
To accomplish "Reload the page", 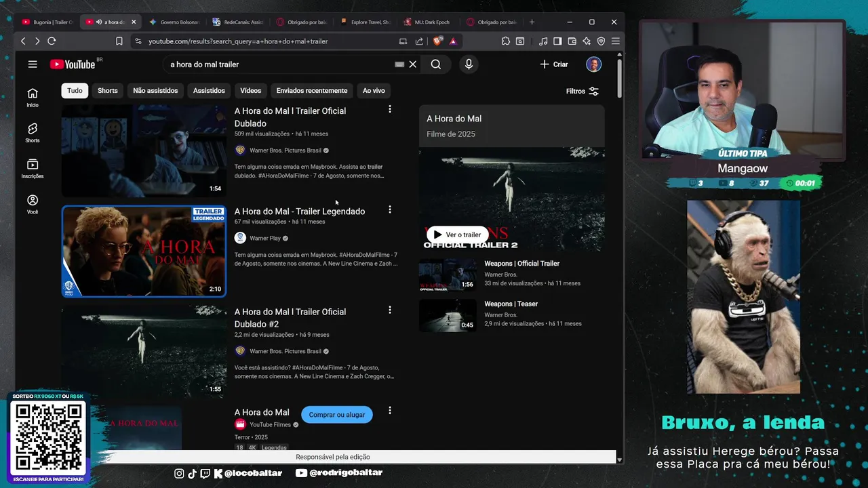I will (52, 41).
